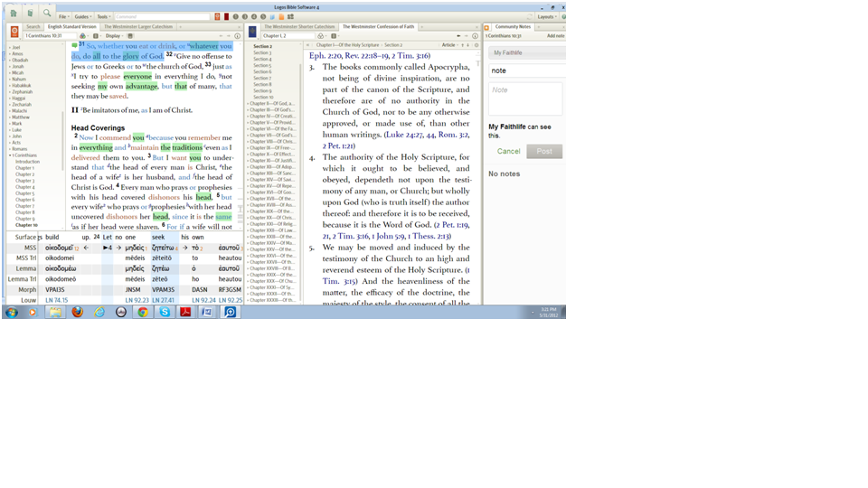Screen dimensions: 868x488
Task: Click the Note body text area
Action: pyautogui.click(x=525, y=99)
